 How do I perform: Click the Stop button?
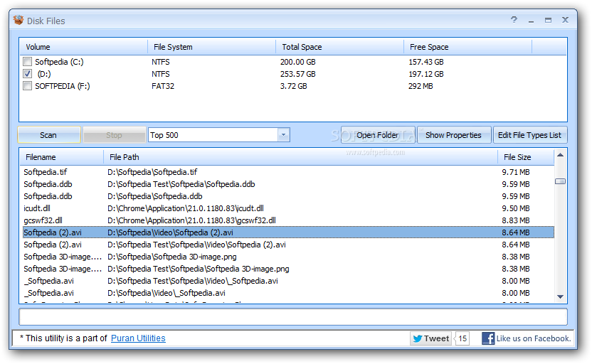114,135
